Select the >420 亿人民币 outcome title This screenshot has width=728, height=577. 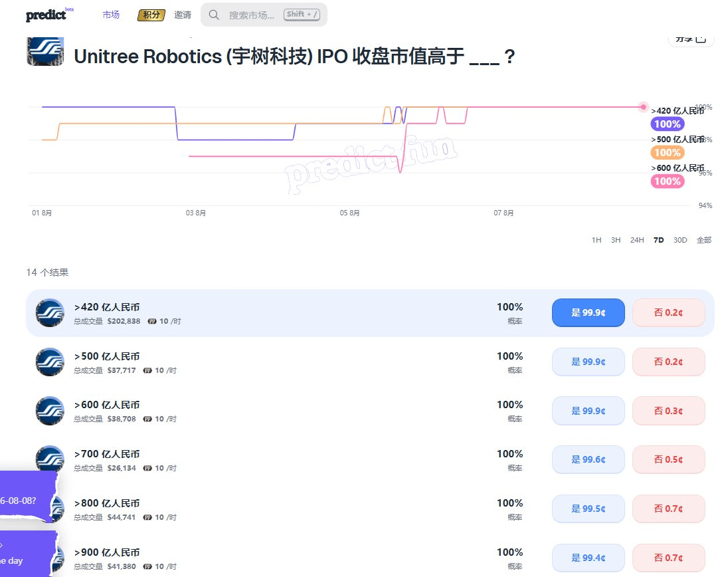[x=107, y=307]
